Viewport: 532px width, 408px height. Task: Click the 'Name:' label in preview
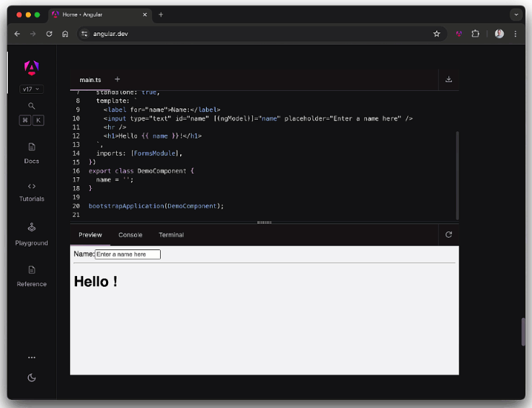84,254
